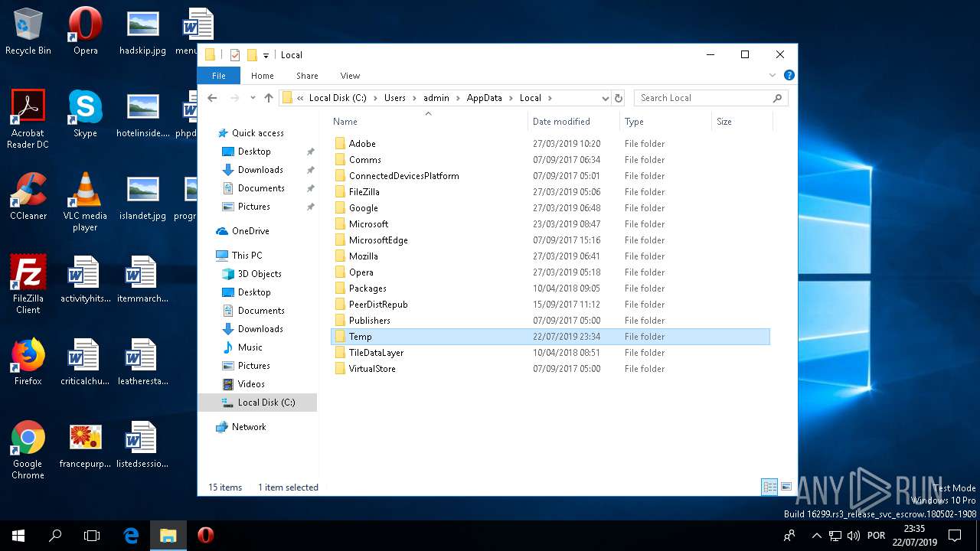Launch Skype desktop shortcut

[85, 114]
